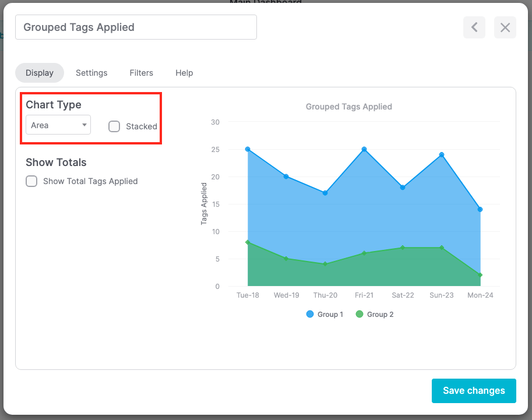The height and width of the screenshot is (420, 532).
Task: Open the Filters tab
Action: click(x=141, y=73)
